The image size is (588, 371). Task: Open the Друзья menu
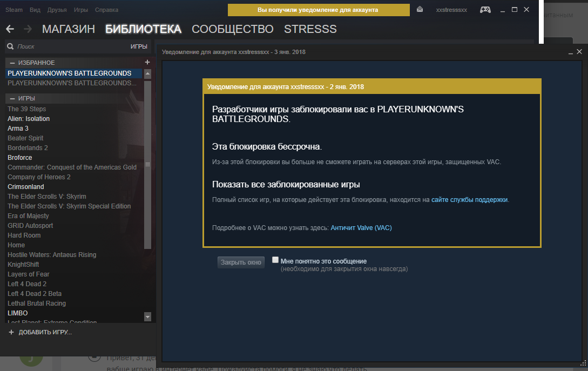(x=57, y=10)
